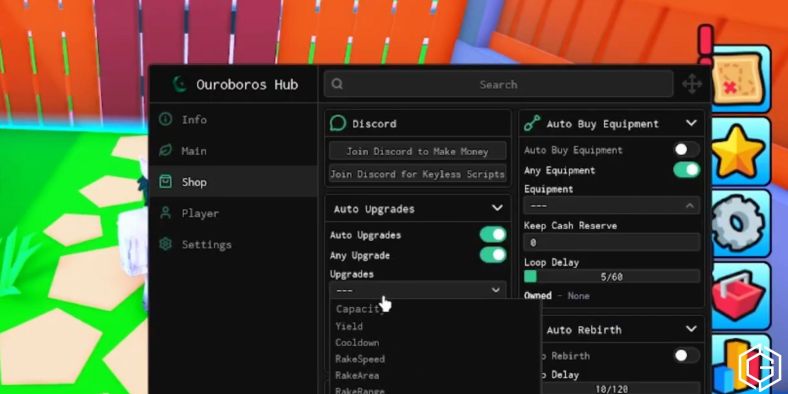Click the search magnifier icon
This screenshot has height=394, width=788.
pyautogui.click(x=337, y=84)
